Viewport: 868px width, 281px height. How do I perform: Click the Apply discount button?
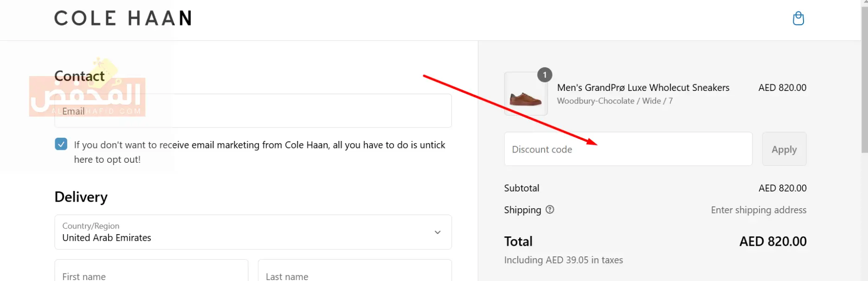[x=784, y=149]
